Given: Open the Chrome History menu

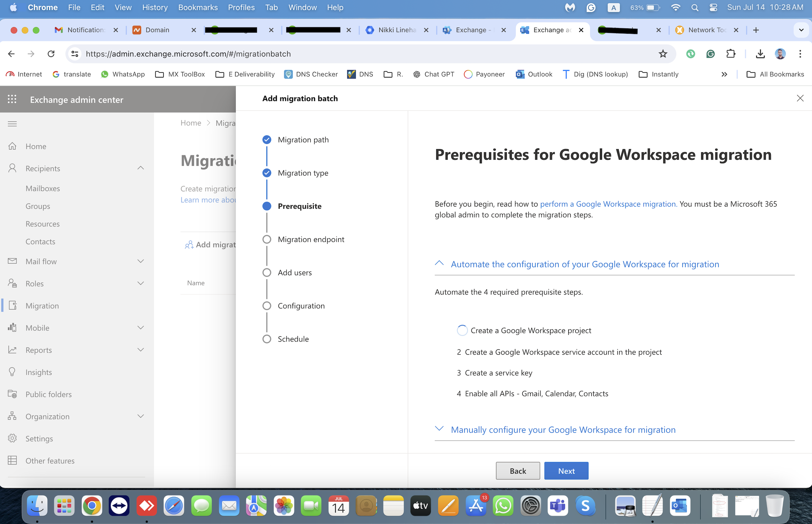Looking at the screenshot, I should (155, 8).
